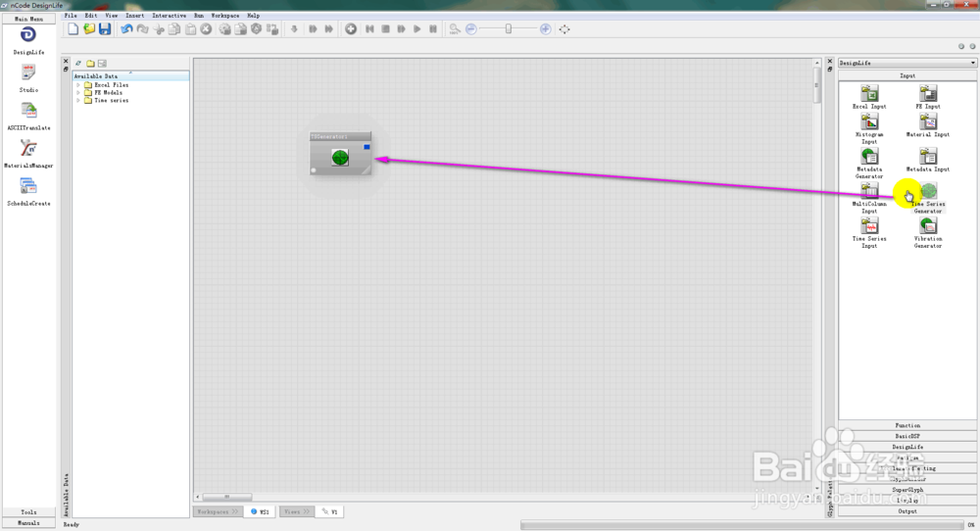Open the Workspace menu
The height and width of the screenshot is (531, 980).
click(x=225, y=16)
